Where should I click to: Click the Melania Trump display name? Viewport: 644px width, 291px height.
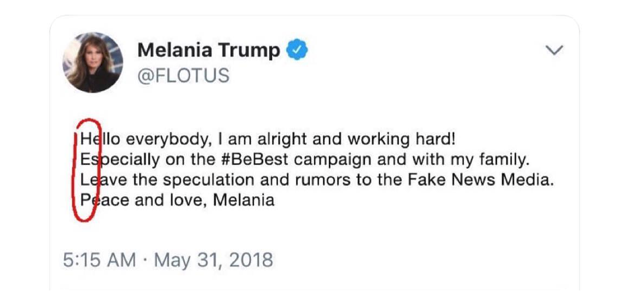point(209,50)
